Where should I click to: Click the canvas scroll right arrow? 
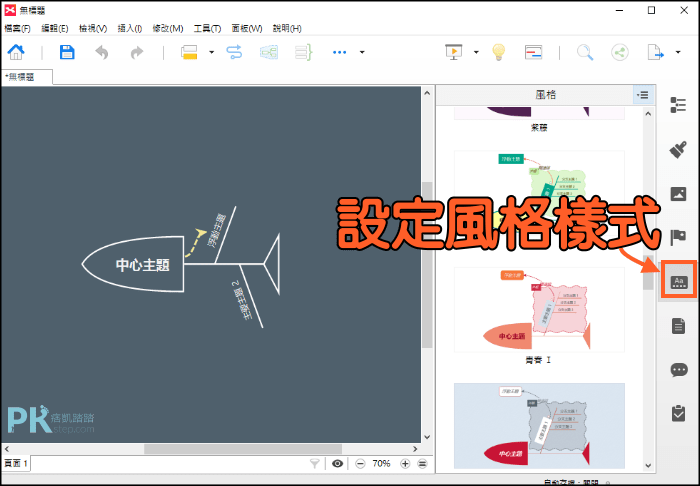click(x=415, y=449)
